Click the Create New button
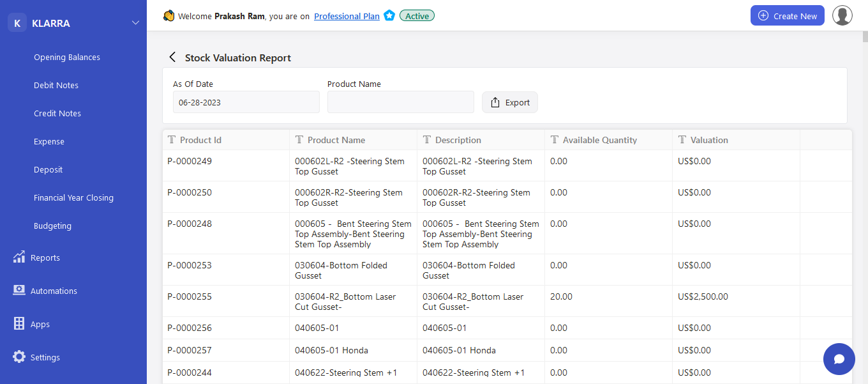The width and height of the screenshot is (868, 384). (788, 15)
